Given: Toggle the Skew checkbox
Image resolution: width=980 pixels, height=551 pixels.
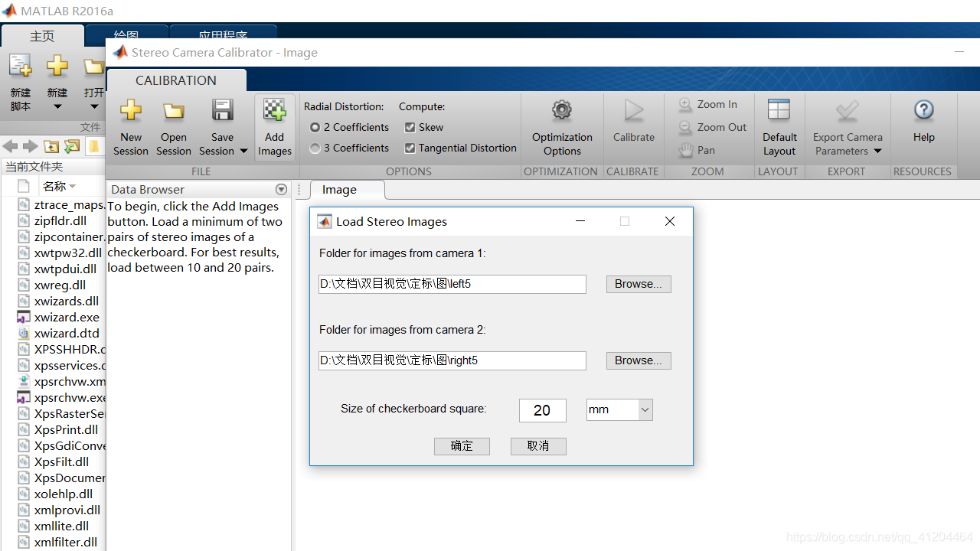Looking at the screenshot, I should pos(410,127).
